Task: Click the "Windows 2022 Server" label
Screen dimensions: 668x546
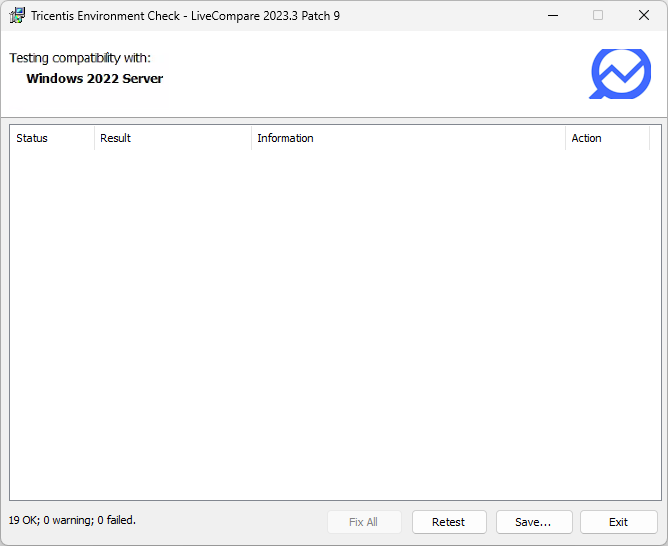Action: tap(94, 78)
